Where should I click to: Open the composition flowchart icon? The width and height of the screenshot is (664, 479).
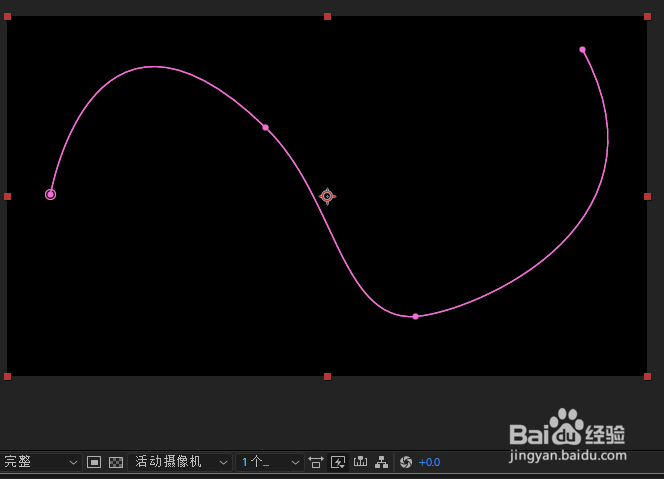pos(382,462)
